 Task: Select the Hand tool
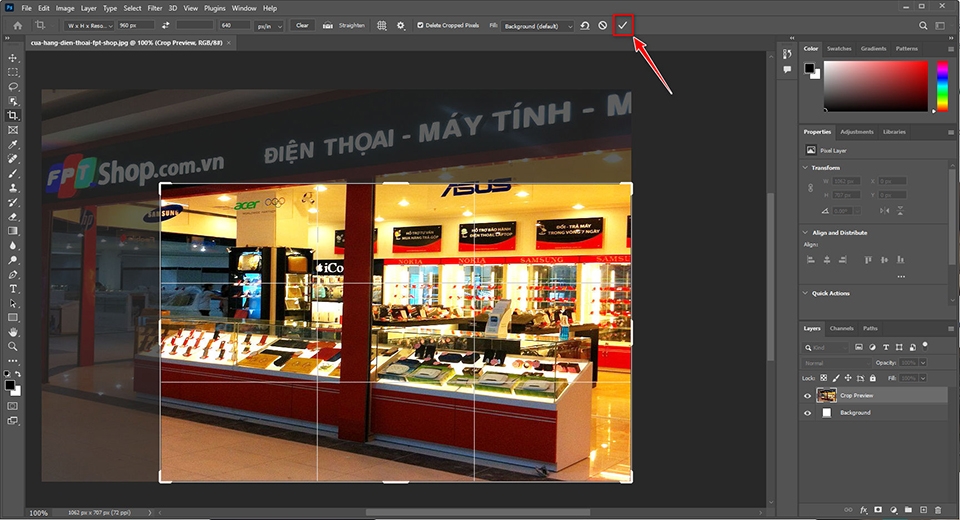pyautogui.click(x=13, y=332)
